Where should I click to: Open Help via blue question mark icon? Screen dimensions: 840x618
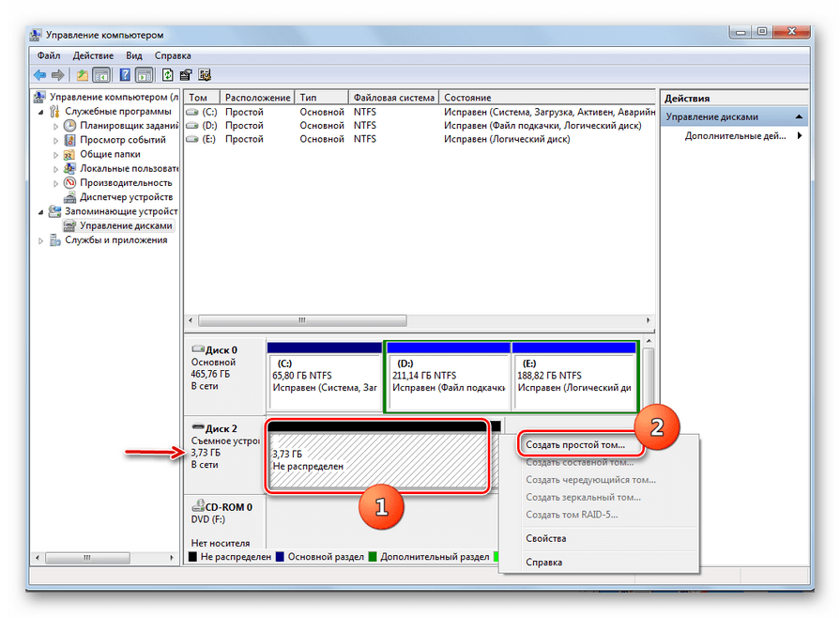click(x=123, y=75)
